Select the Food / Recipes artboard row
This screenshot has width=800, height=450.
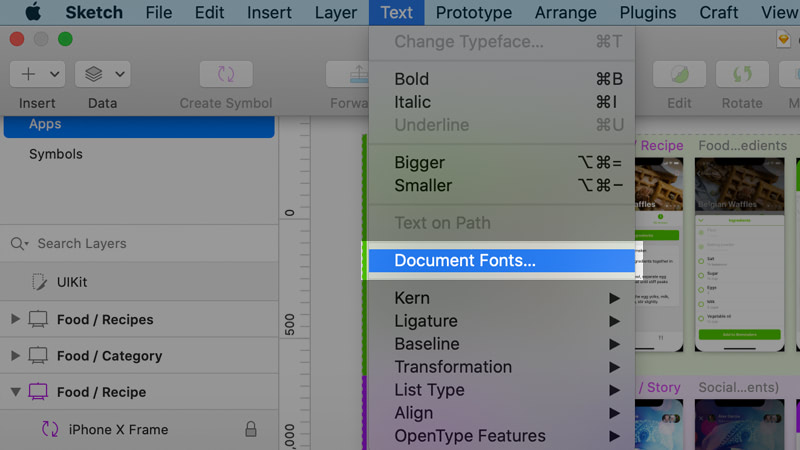click(x=139, y=319)
